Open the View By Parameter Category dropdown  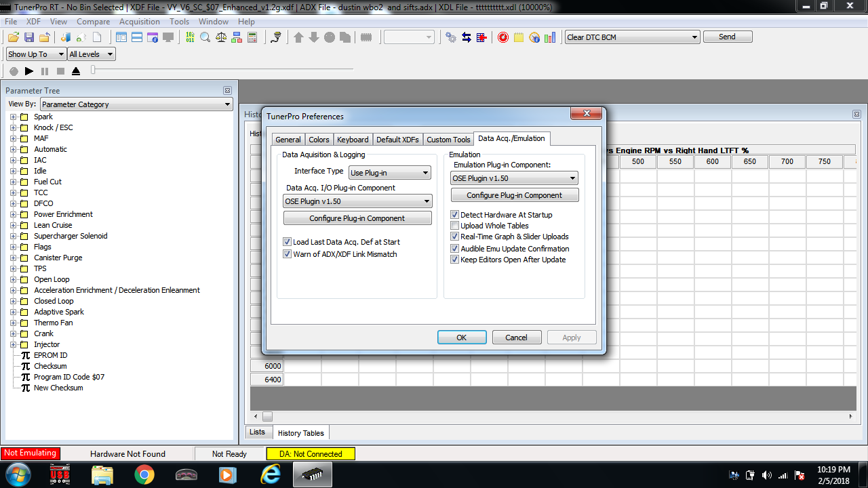click(x=136, y=104)
